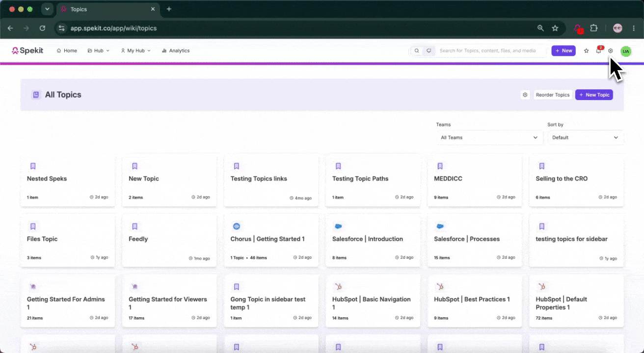644x353 pixels.
Task: Close the Topics browser tab
Action: pos(153,9)
